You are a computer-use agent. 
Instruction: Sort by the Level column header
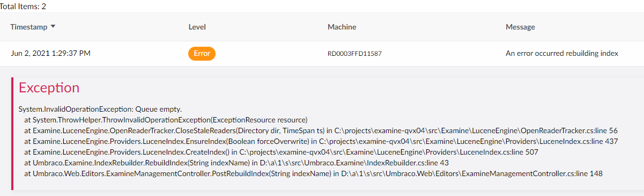point(197,27)
